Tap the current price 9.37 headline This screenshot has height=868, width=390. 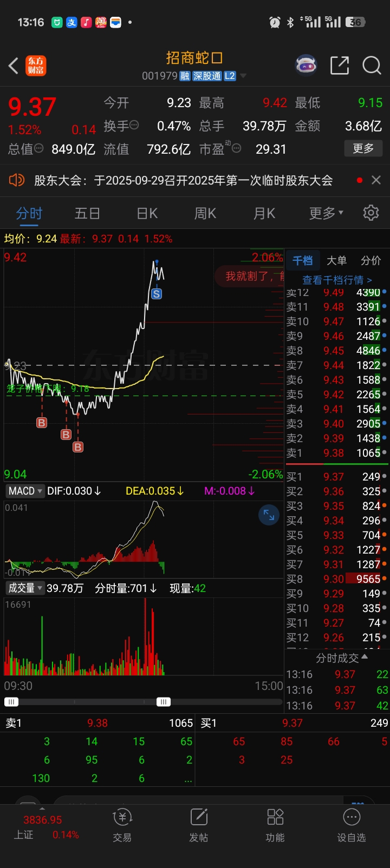point(32,107)
